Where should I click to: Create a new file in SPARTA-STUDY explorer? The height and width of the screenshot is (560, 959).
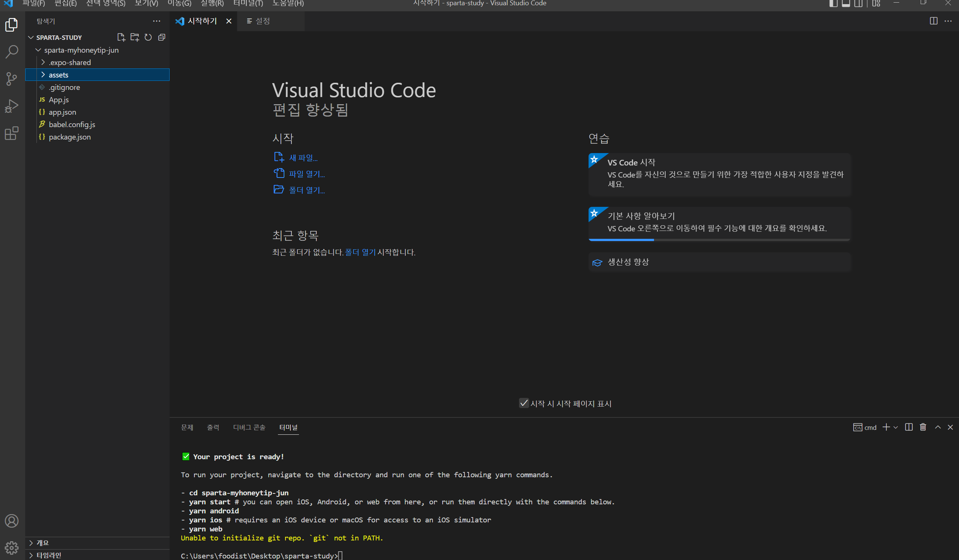pyautogui.click(x=121, y=37)
